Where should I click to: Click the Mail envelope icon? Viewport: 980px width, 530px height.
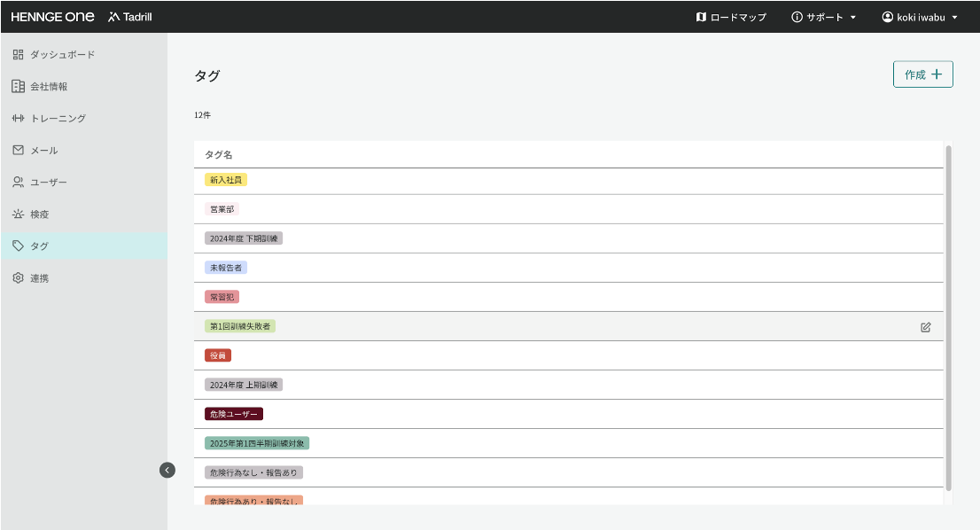pos(18,151)
